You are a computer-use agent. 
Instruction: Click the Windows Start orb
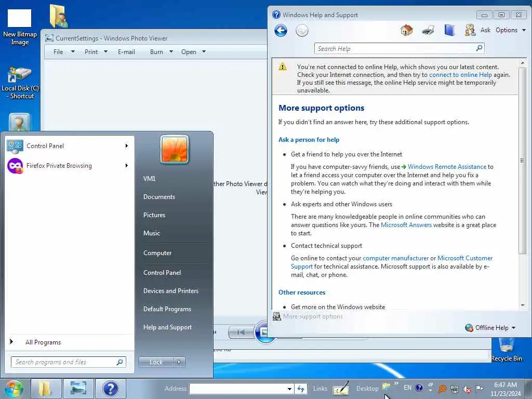pyautogui.click(x=14, y=389)
